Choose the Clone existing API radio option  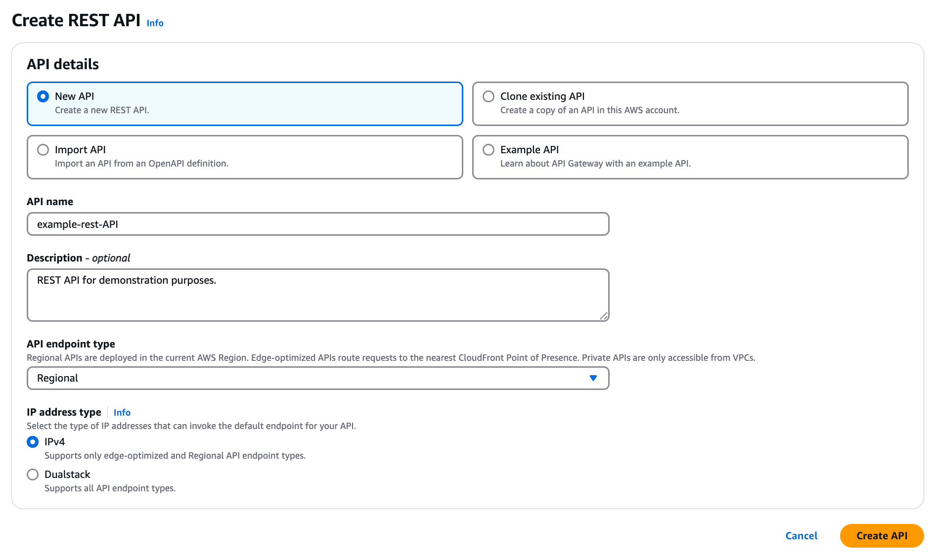(x=489, y=96)
